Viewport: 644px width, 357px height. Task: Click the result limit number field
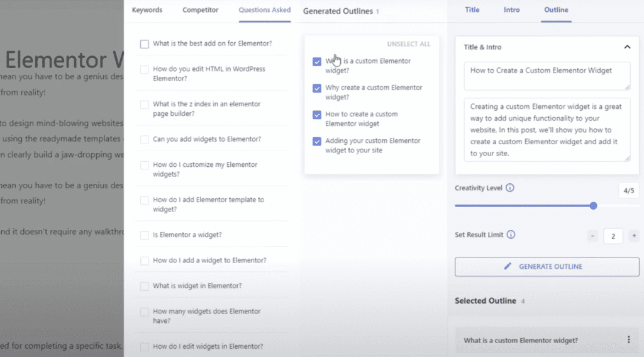[613, 236]
